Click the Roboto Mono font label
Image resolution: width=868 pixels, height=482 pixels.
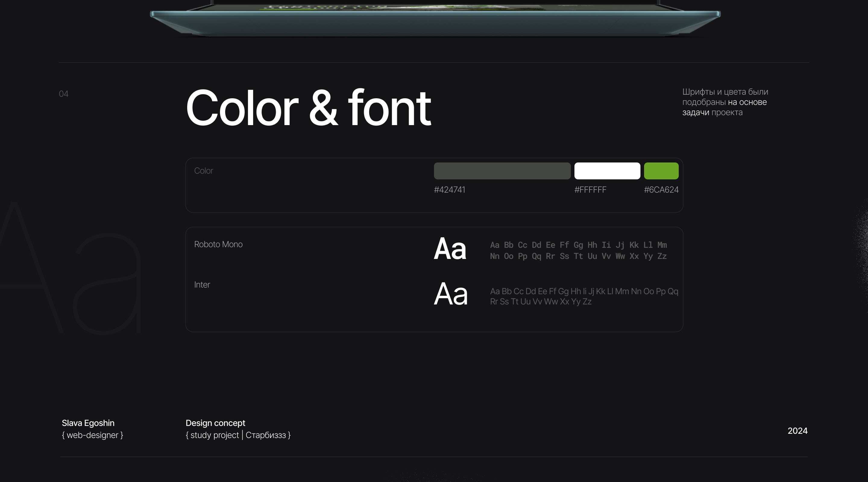218,244
